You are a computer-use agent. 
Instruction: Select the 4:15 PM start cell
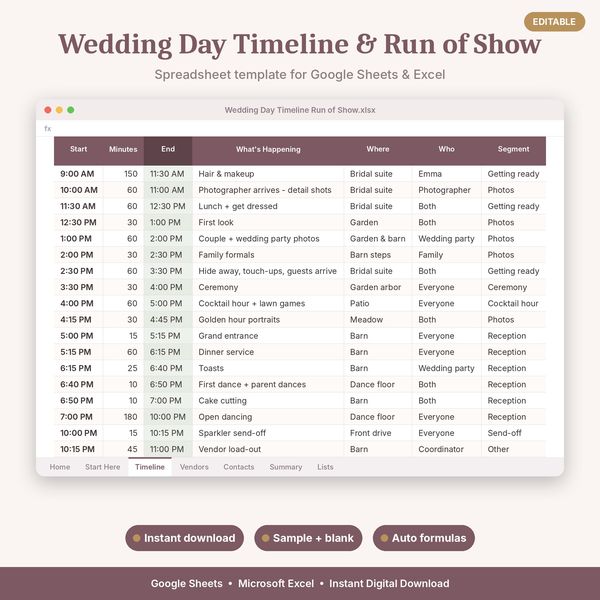(78, 320)
